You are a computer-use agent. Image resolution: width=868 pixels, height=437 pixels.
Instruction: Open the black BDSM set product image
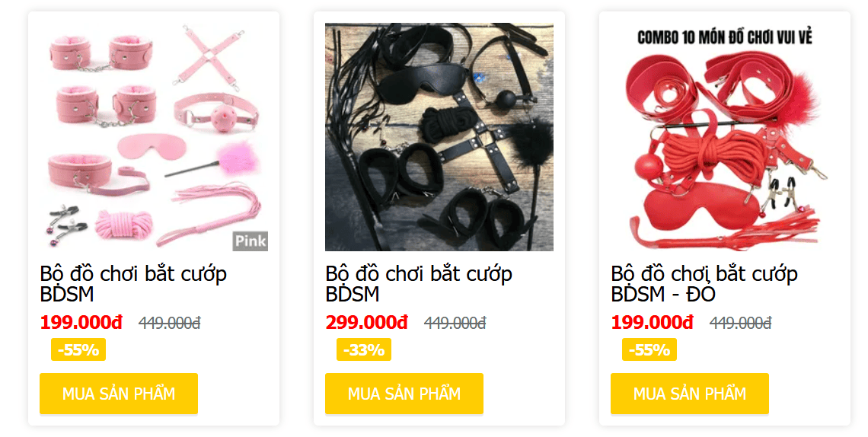[x=439, y=136]
